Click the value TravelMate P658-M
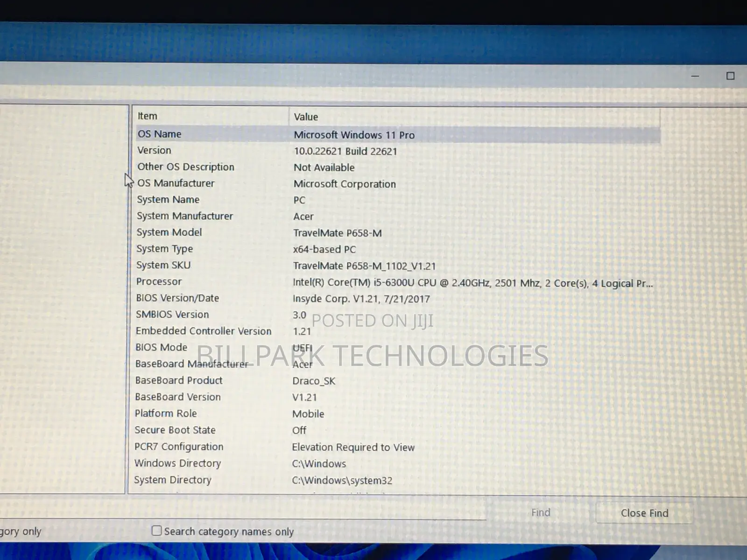This screenshot has height=560, width=747. (x=338, y=233)
